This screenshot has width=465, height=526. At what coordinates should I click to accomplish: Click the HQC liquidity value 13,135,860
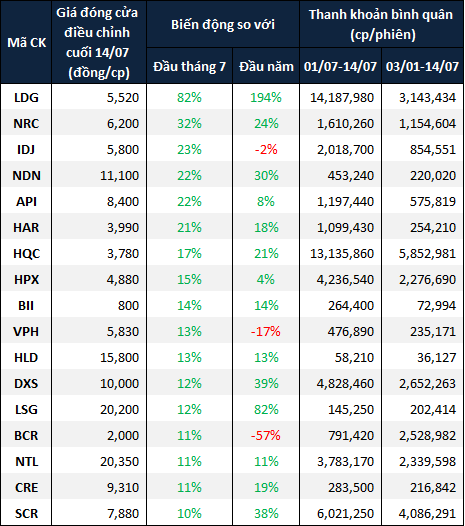[342, 254]
